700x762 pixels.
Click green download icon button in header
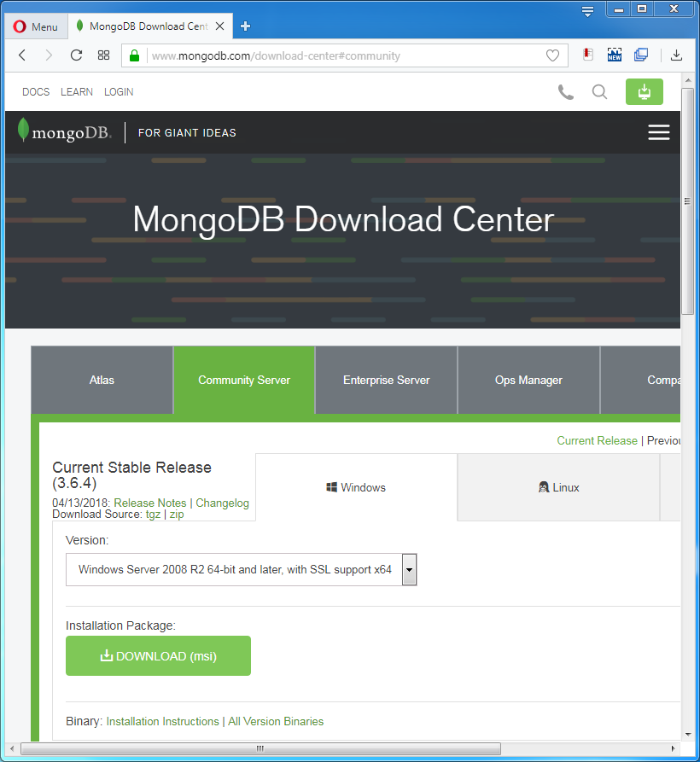[645, 91]
